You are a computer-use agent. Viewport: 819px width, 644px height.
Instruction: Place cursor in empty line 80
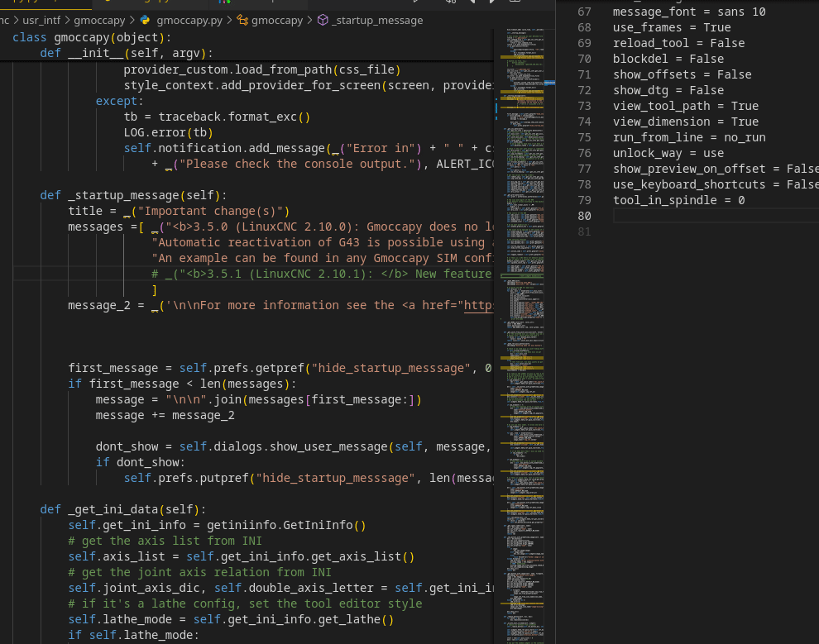[703, 216]
